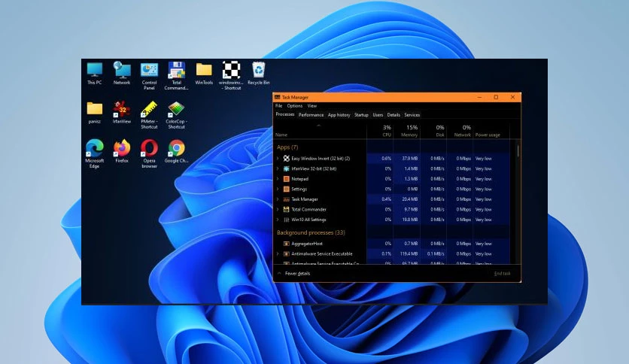Switch to the App history tab
The width and height of the screenshot is (629, 364).
339,114
